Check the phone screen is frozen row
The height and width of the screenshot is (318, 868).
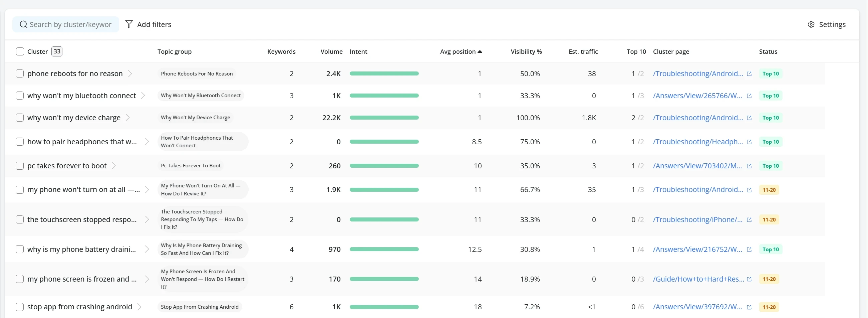pyautogui.click(x=20, y=279)
